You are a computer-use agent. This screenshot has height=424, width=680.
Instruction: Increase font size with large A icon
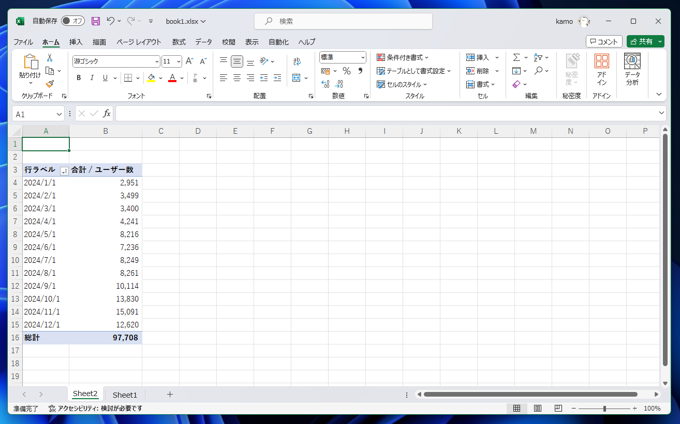tap(189, 61)
